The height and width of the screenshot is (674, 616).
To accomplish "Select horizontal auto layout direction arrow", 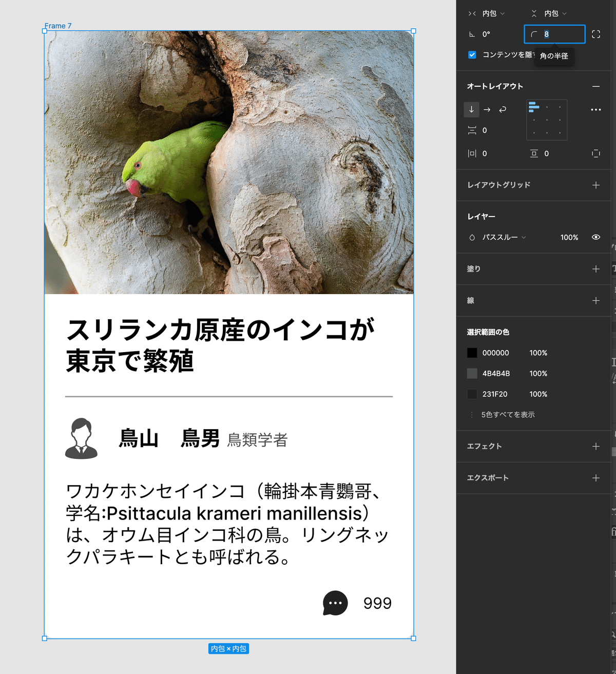I will click(x=487, y=109).
